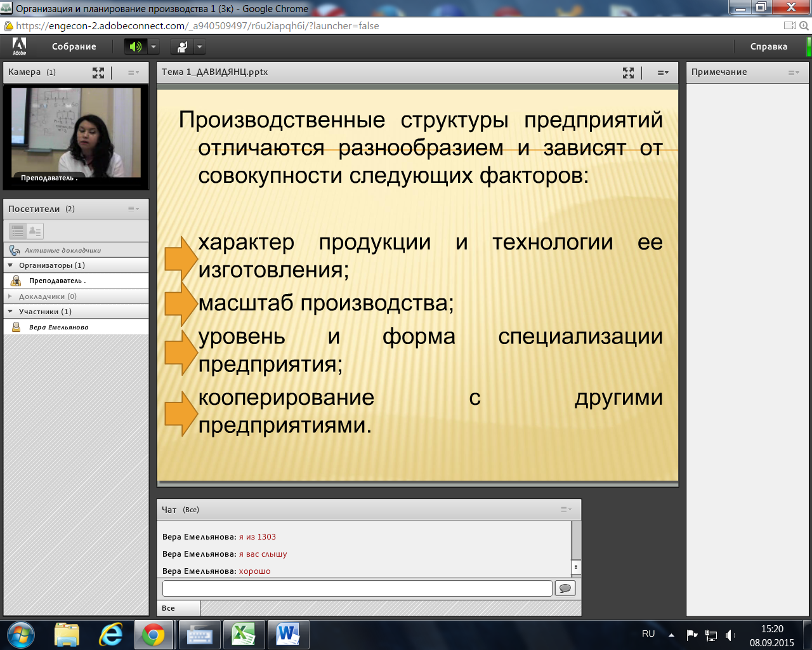Screen dimensions: 812x650
Task: Show hidden tray icons arrow
Action: pyautogui.click(x=671, y=635)
